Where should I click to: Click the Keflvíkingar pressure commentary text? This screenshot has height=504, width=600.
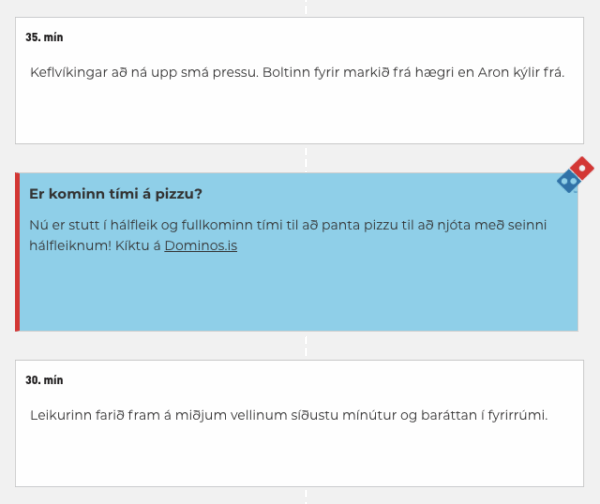[297, 72]
